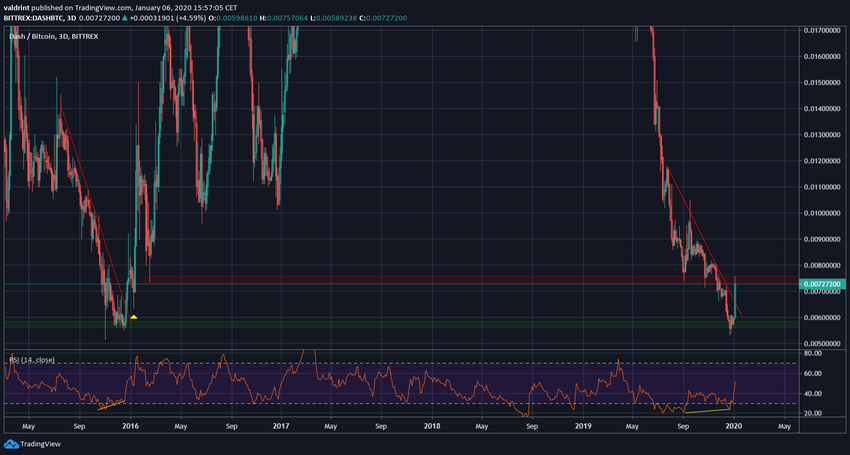This screenshot has height=455, width=850.
Task: Click the 2019 label on time axis
Action: coord(582,425)
